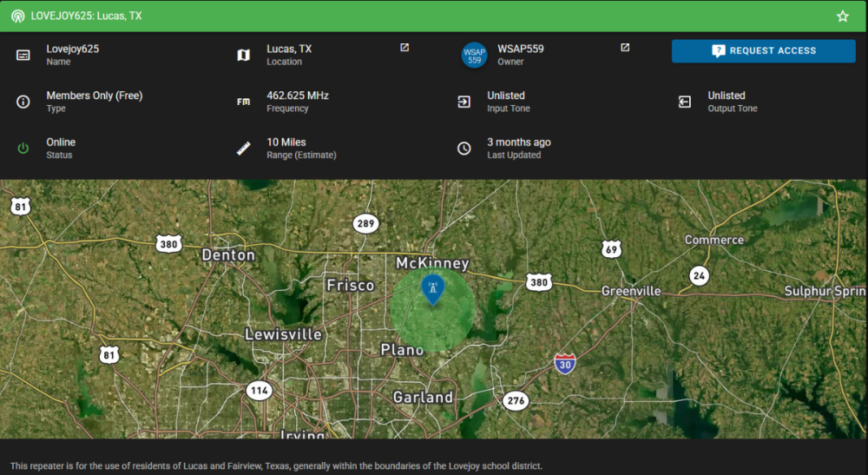Click the repeater description paragraph

point(276,465)
